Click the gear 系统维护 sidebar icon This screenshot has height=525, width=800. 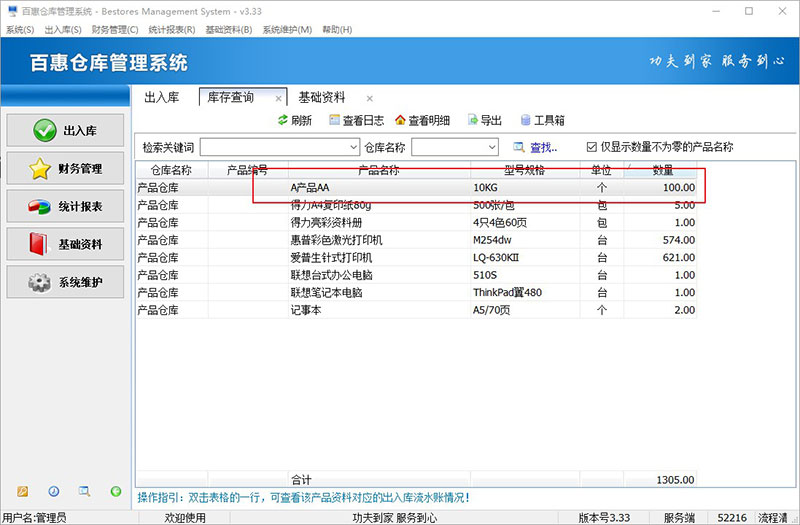point(39,282)
